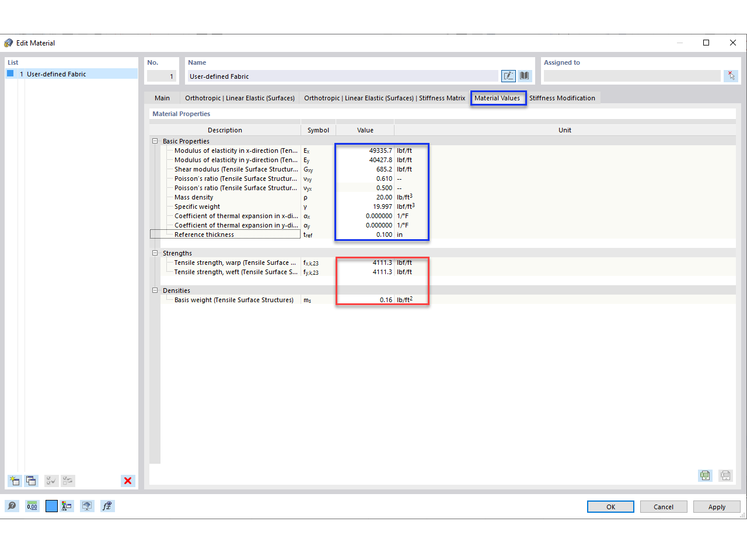Click the export table icon with green sheet
This screenshot has height=560, width=747.
tap(705, 475)
